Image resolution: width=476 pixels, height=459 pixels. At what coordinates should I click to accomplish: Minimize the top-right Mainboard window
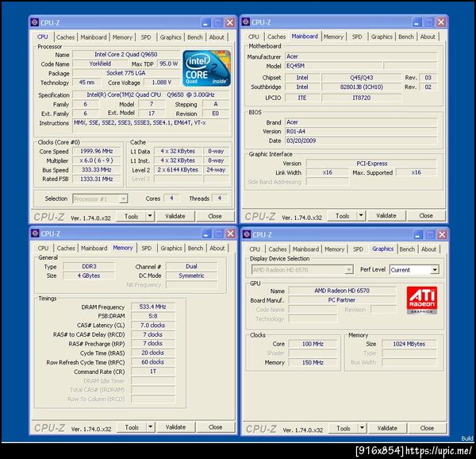click(416, 22)
